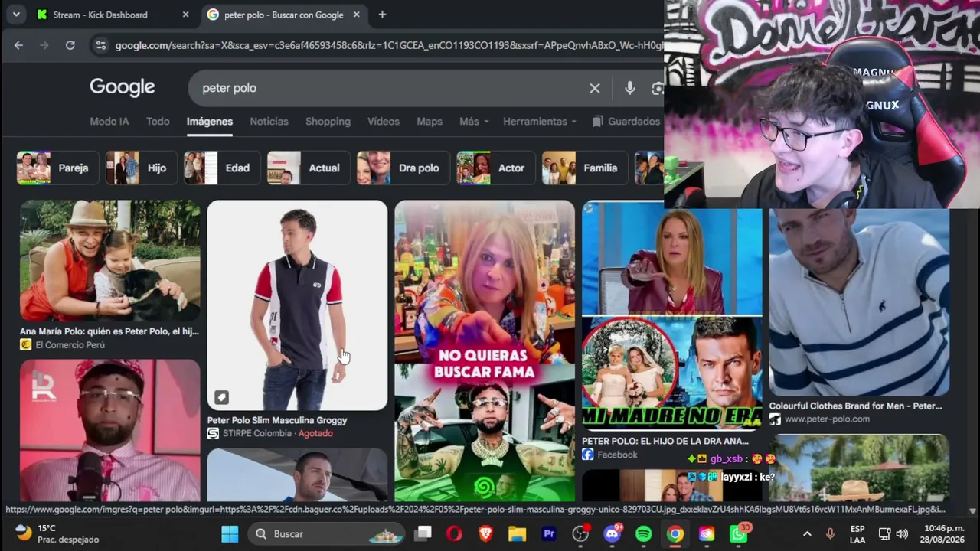980x551 pixels.
Task: Launch Opera from the taskbar
Action: pos(454,533)
